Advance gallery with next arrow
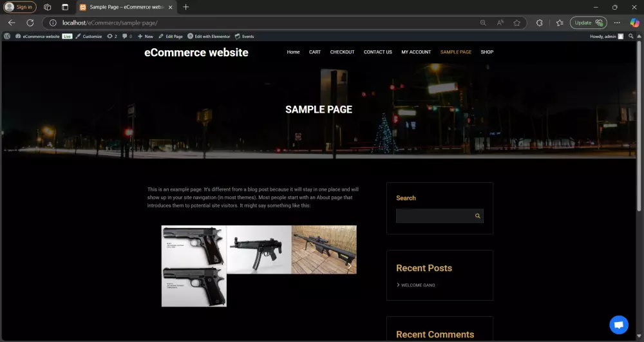The height and width of the screenshot is (342, 644). click(350, 266)
